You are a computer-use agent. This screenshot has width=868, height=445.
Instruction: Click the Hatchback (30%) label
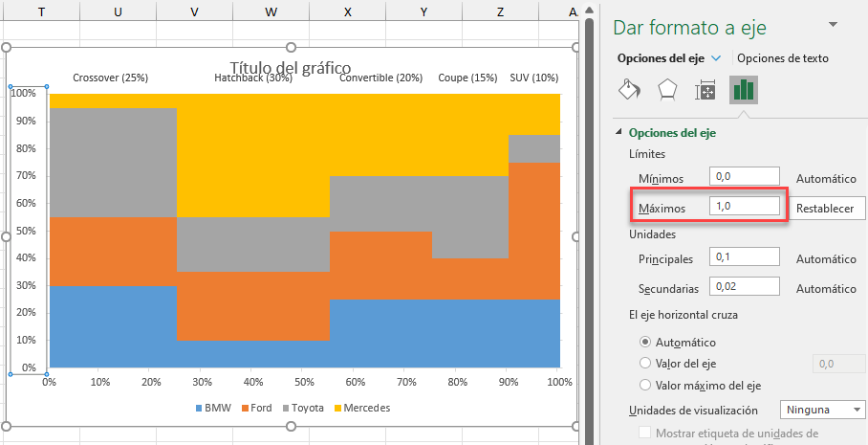pyautogui.click(x=253, y=78)
